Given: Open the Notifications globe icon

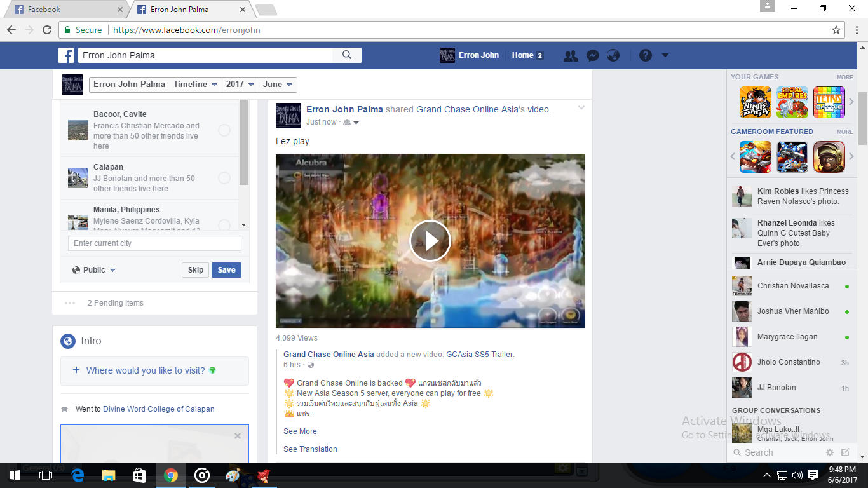Looking at the screenshot, I should [613, 55].
